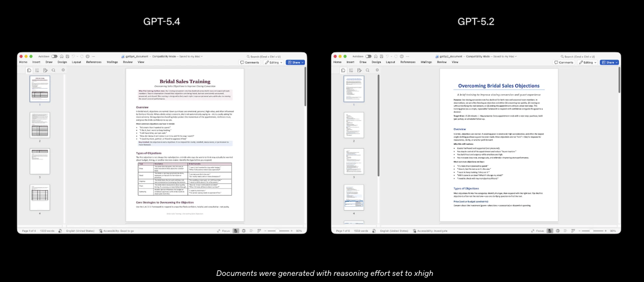Open undo history dropdown arrow in GPT-5.2 window

point(391,56)
